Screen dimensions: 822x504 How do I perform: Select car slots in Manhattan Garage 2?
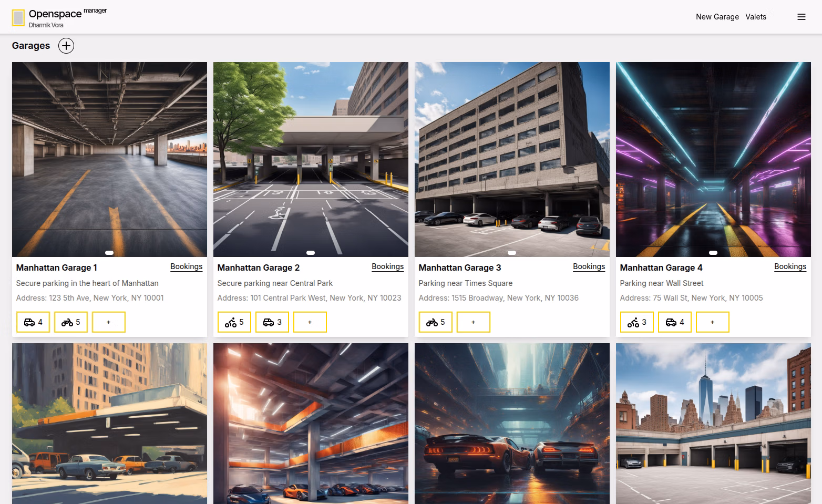pos(272,322)
